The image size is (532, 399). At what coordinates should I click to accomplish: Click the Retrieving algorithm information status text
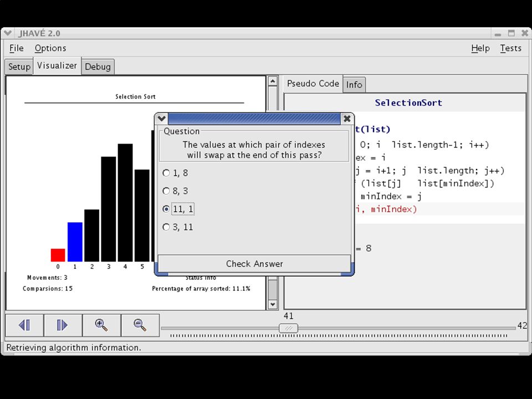(x=73, y=347)
